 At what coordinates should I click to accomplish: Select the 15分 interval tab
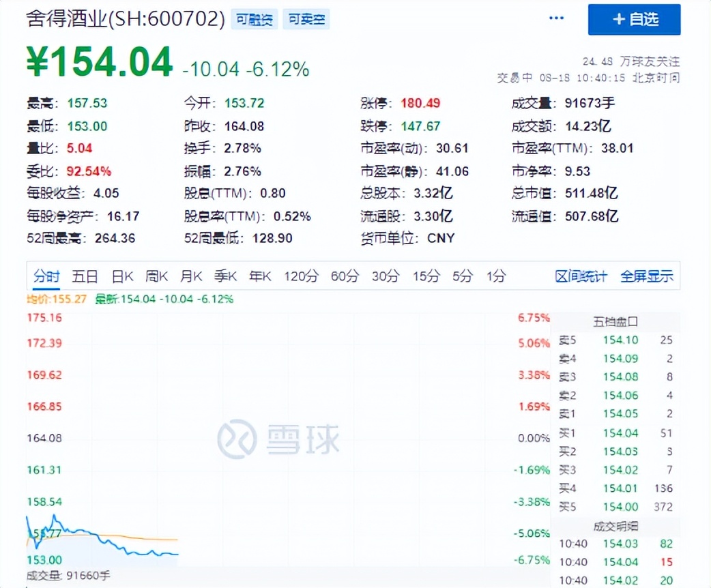(x=426, y=276)
